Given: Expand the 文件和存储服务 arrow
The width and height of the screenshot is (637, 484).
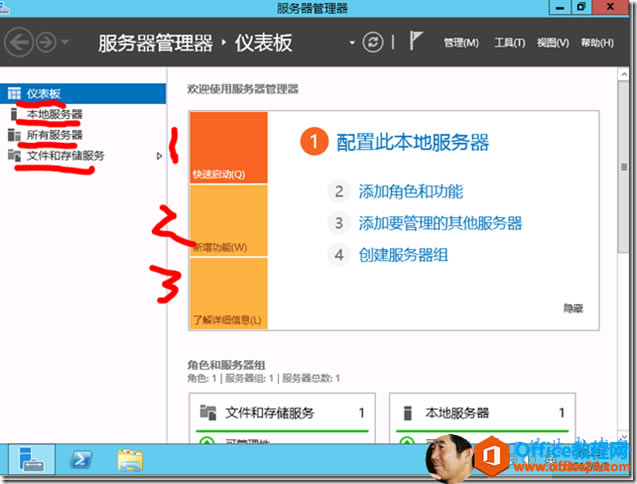Looking at the screenshot, I should (x=159, y=156).
